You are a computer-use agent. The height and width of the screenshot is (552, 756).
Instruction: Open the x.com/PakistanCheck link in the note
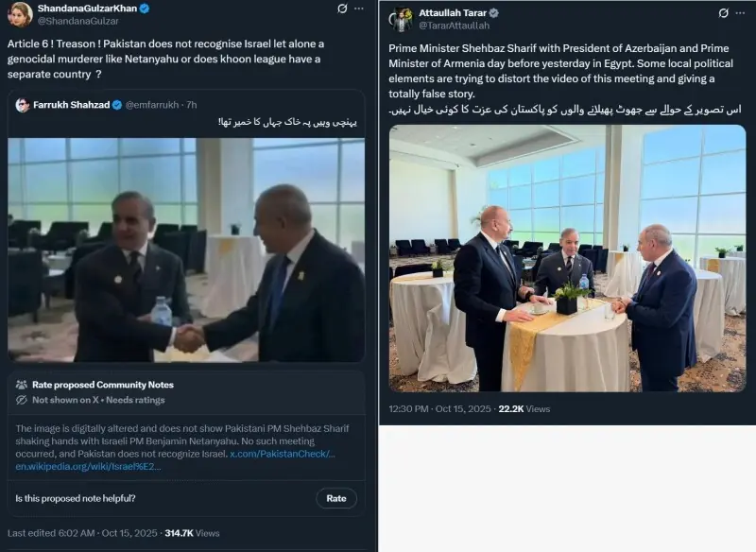point(283,455)
